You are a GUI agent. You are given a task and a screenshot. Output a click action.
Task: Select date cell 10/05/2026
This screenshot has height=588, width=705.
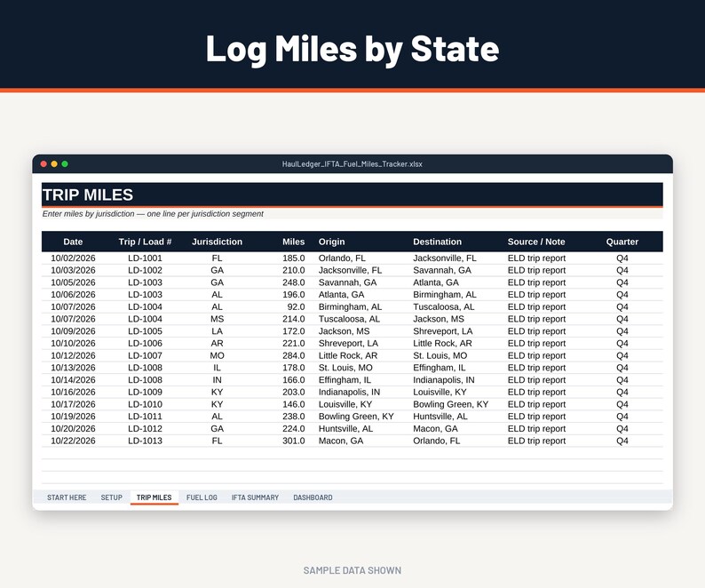pos(73,282)
